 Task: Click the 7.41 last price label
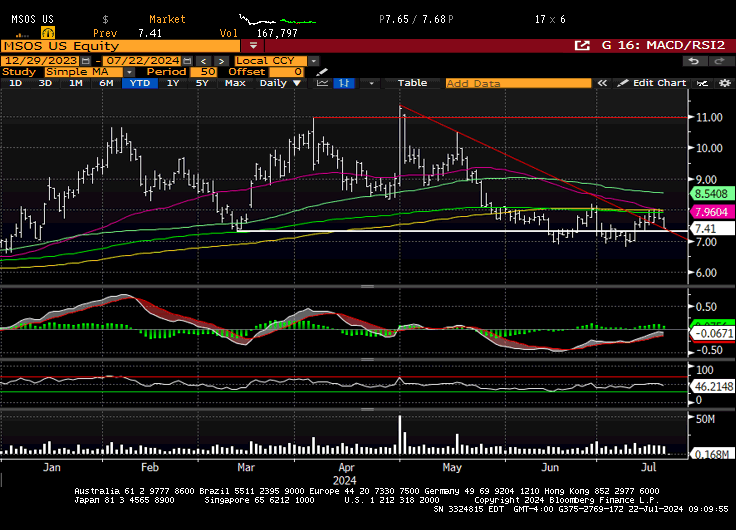(x=712, y=229)
